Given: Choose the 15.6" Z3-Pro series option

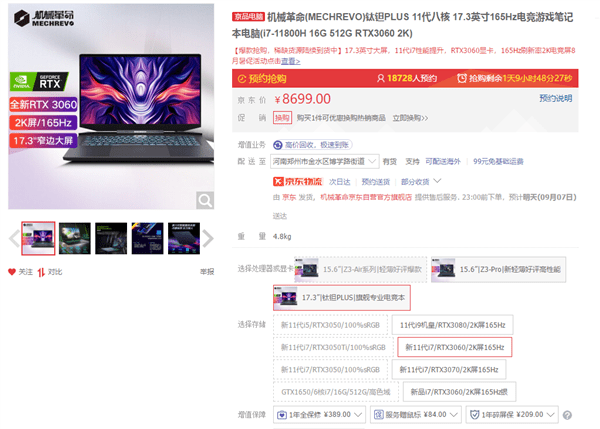Looking at the screenshot, I should click(x=498, y=269).
